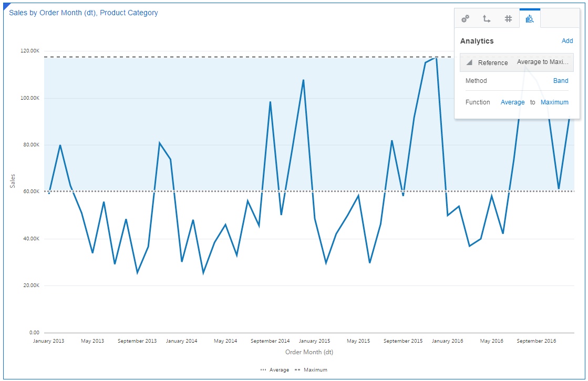Open the General properties gear tab

pyautogui.click(x=465, y=18)
